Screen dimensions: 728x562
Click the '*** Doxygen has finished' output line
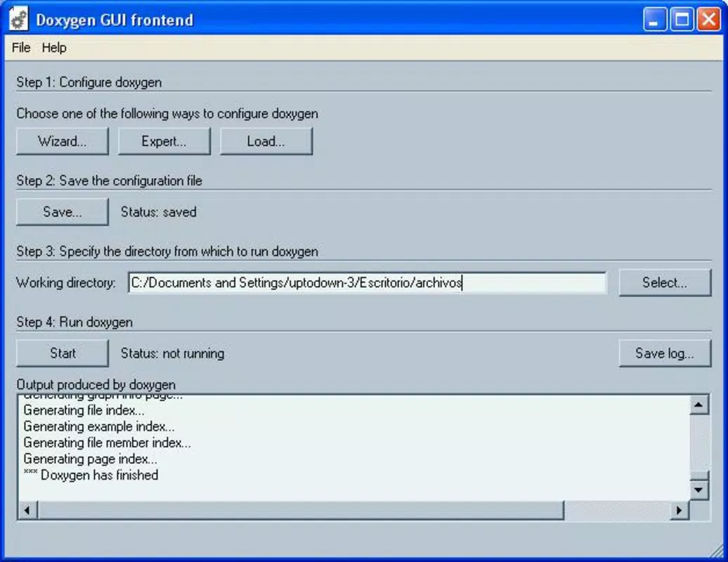point(91,475)
